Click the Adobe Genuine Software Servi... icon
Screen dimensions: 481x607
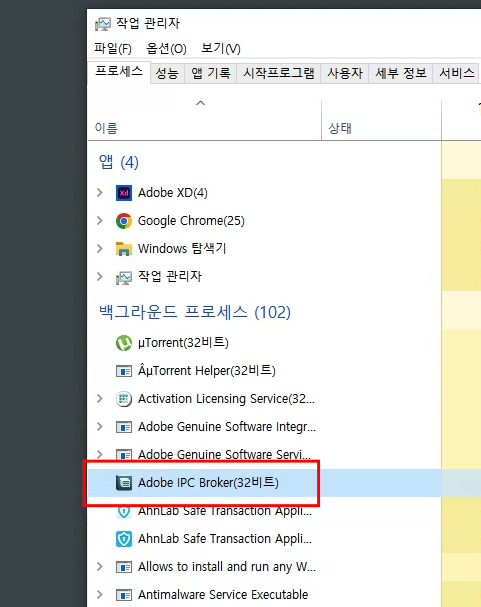pyautogui.click(x=124, y=454)
